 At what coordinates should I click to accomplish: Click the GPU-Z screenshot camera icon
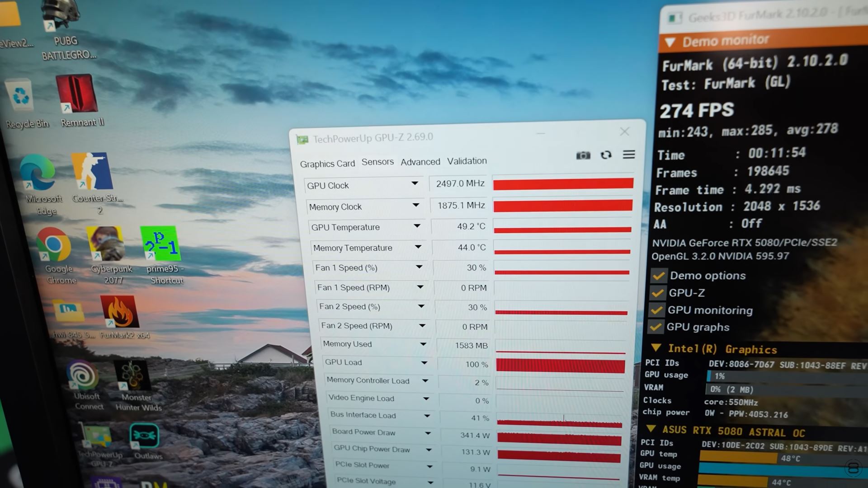pos(583,155)
